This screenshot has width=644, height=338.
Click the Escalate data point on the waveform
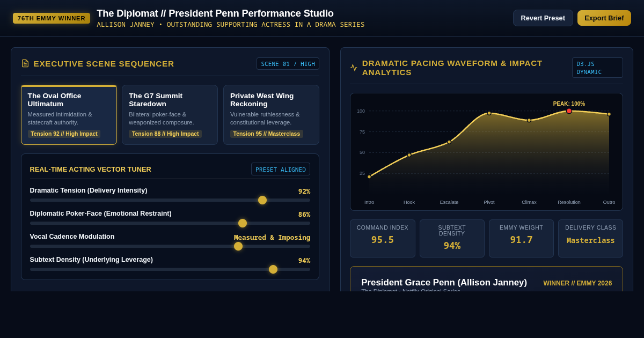449,142
